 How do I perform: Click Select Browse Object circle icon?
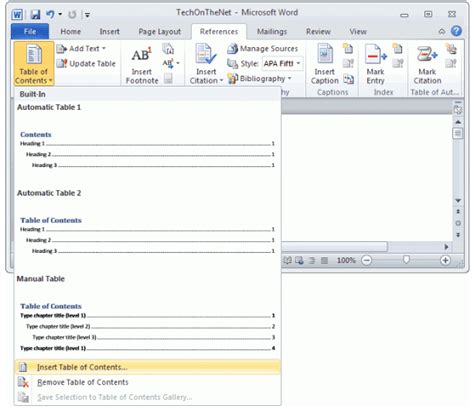[x=458, y=223]
